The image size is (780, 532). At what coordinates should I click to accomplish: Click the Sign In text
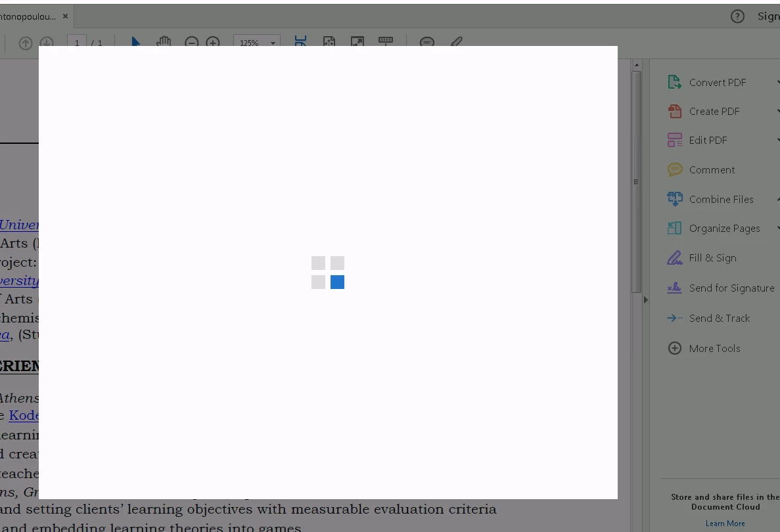tap(769, 16)
